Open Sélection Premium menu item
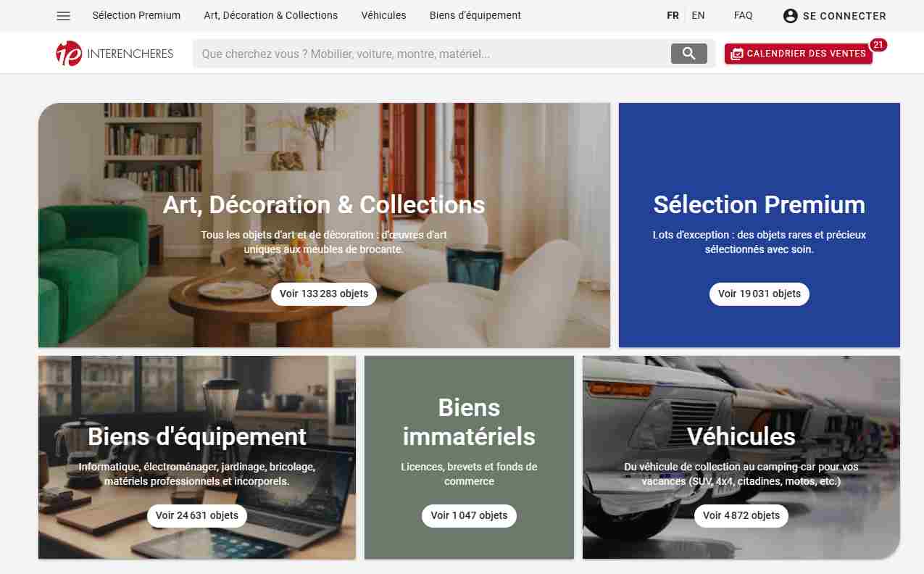The image size is (924, 574). 136,15
